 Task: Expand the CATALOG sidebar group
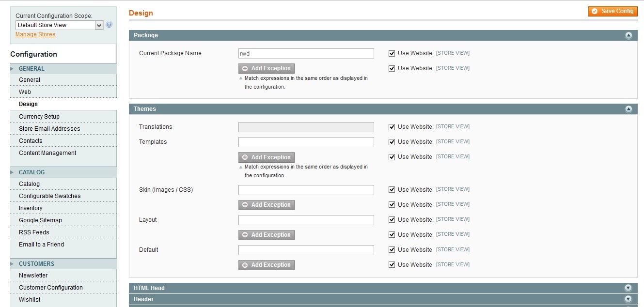(63, 172)
